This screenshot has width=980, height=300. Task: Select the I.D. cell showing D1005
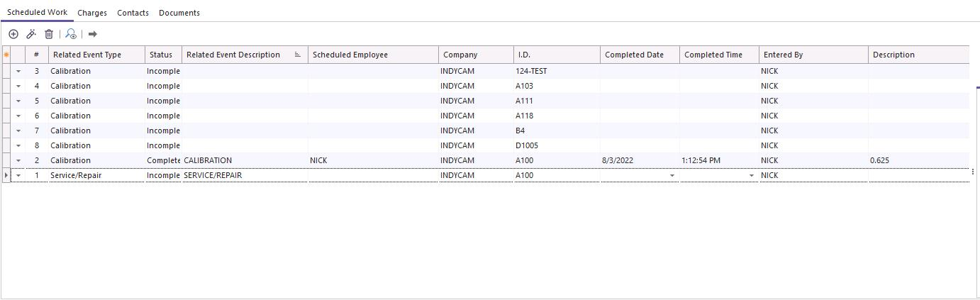click(x=527, y=145)
